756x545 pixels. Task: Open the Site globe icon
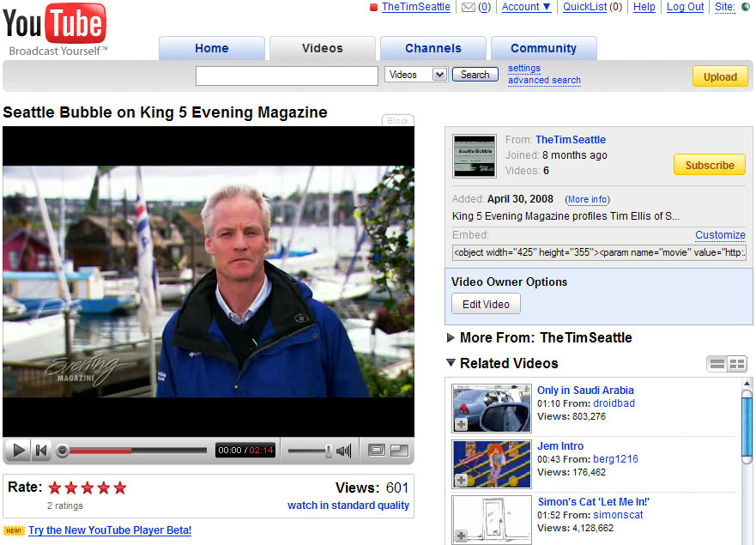pyautogui.click(x=746, y=7)
